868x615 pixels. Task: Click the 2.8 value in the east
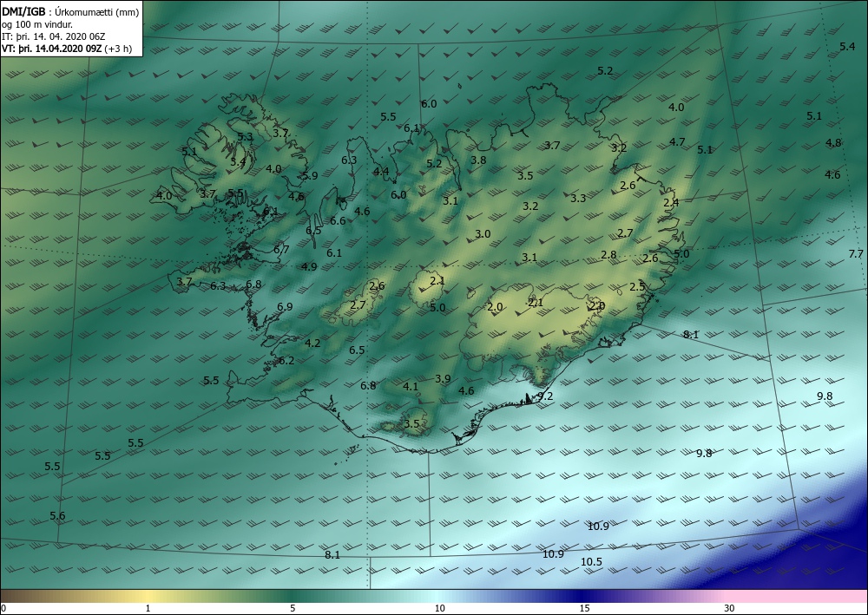click(x=609, y=255)
